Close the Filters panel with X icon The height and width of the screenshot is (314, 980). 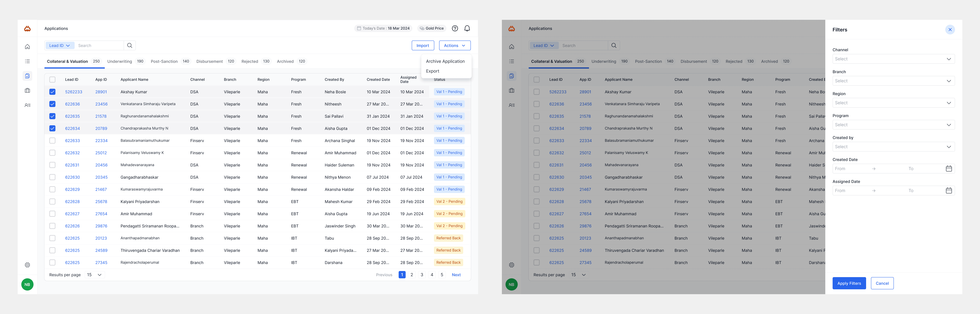point(950,30)
